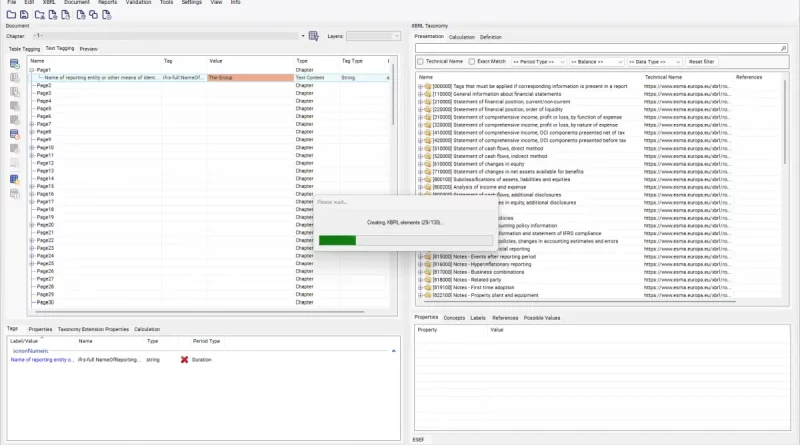Screen dimensions: 800x445
Task: Click folder icon of [822100] Notes - Property, plant and equipment
Action: 428,295
